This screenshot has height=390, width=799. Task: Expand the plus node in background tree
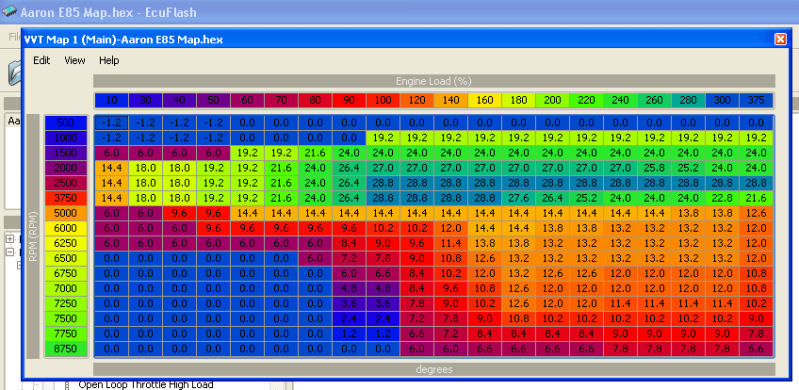pyautogui.click(x=10, y=239)
